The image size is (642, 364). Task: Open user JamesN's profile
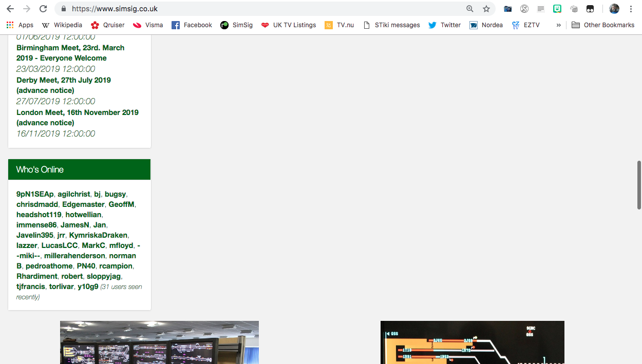tap(75, 225)
